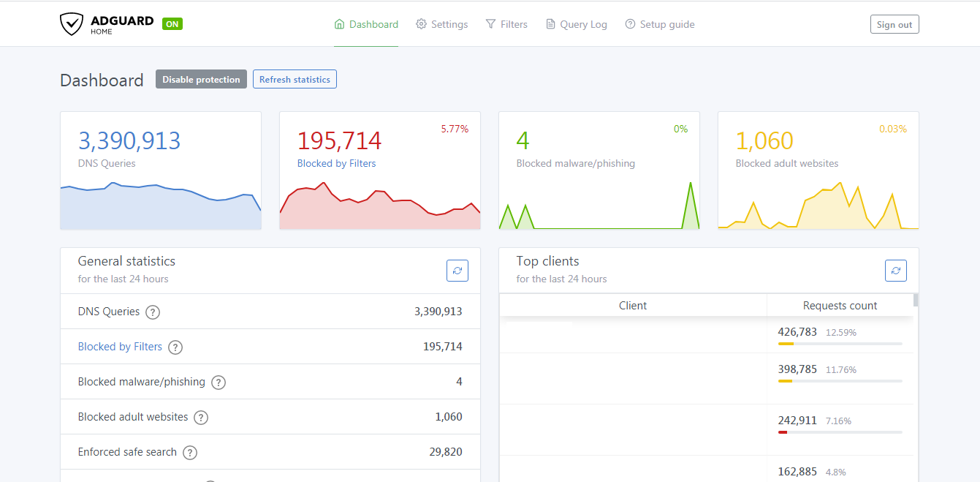Viewport: 980px width, 482px height.
Task: Click the large blue 3,390,913 figure
Action: (x=129, y=140)
